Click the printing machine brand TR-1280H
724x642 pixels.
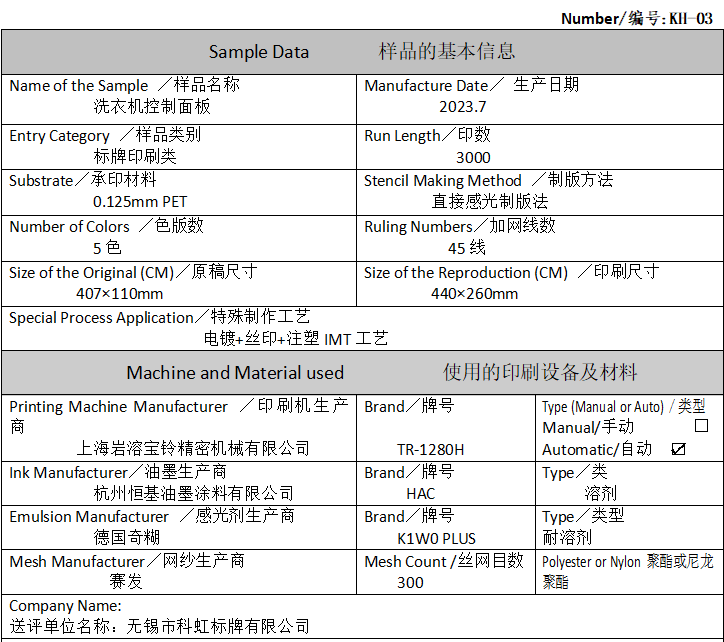430,450
